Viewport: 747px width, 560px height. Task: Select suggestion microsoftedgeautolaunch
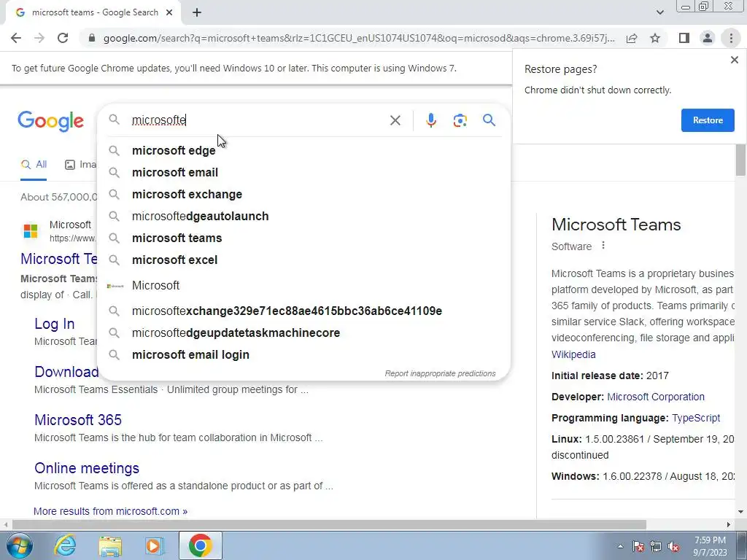click(303, 216)
